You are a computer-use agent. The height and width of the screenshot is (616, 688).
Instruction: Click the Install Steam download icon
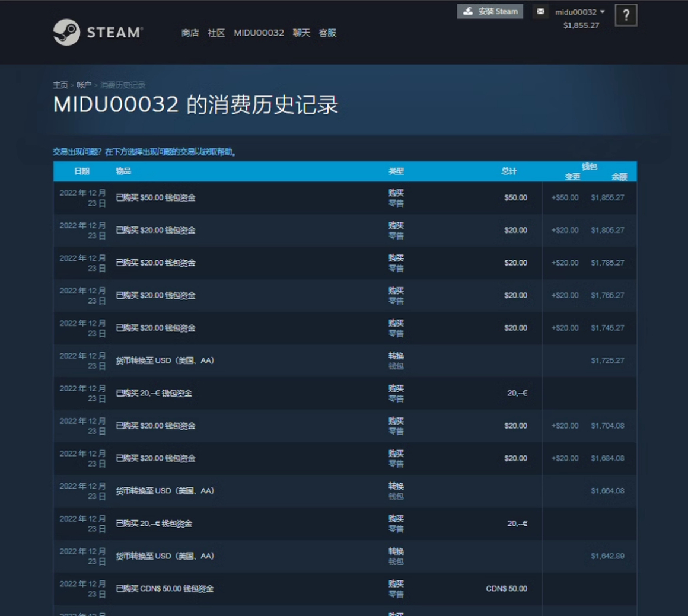coord(468,11)
